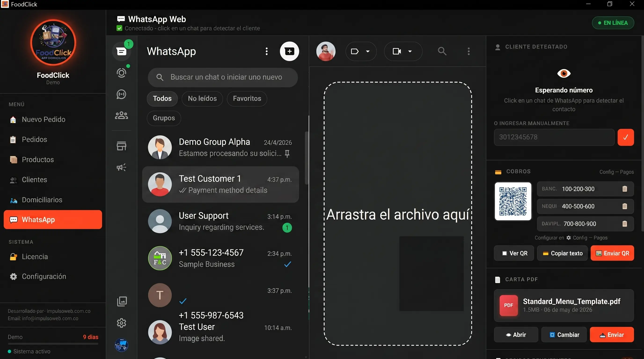Go to Nuevo Pedido in menu

pos(53,120)
